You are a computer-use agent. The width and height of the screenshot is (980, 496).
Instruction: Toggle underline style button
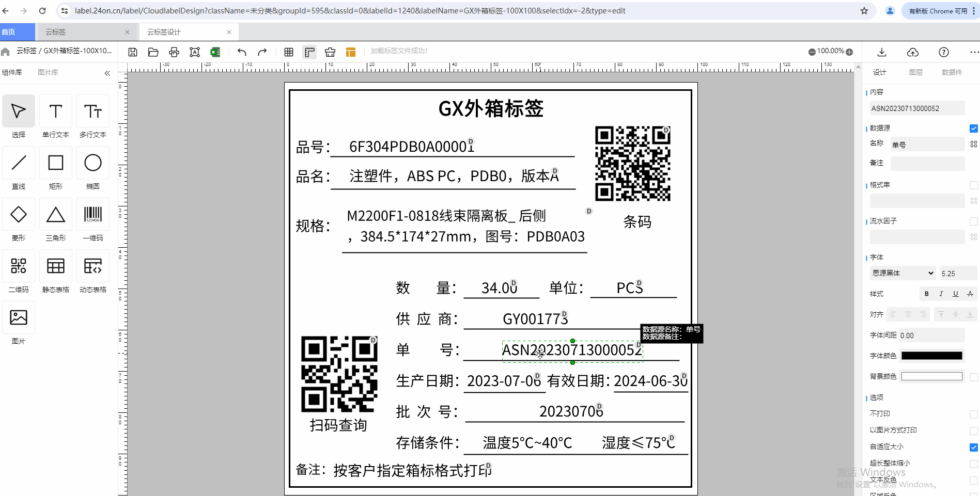pos(956,294)
